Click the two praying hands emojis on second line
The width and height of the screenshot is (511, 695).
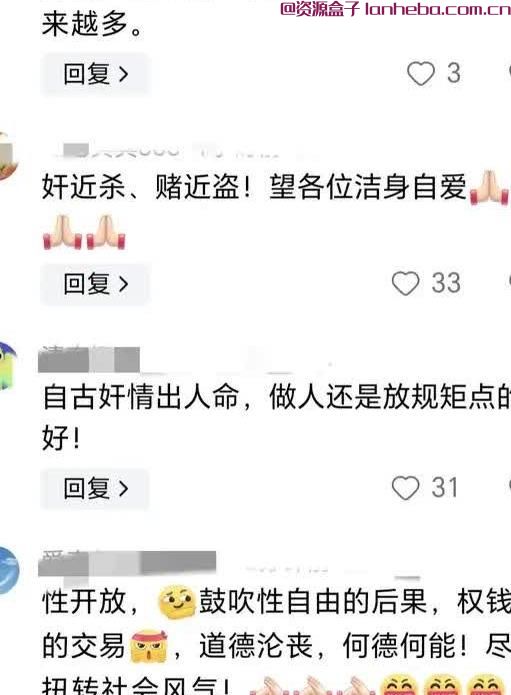[x=84, y=232]
